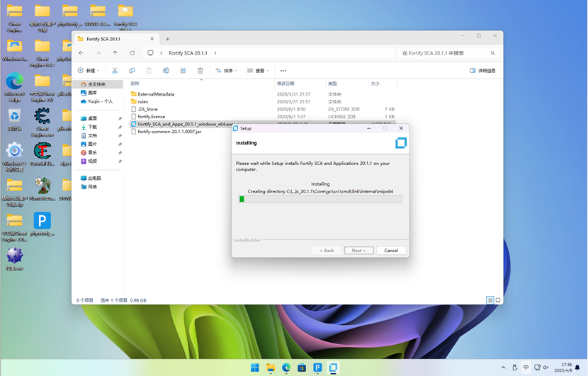Click the search magnifier icon in Explorer
The height and width of the screenshot is (376, 588).
492,53
